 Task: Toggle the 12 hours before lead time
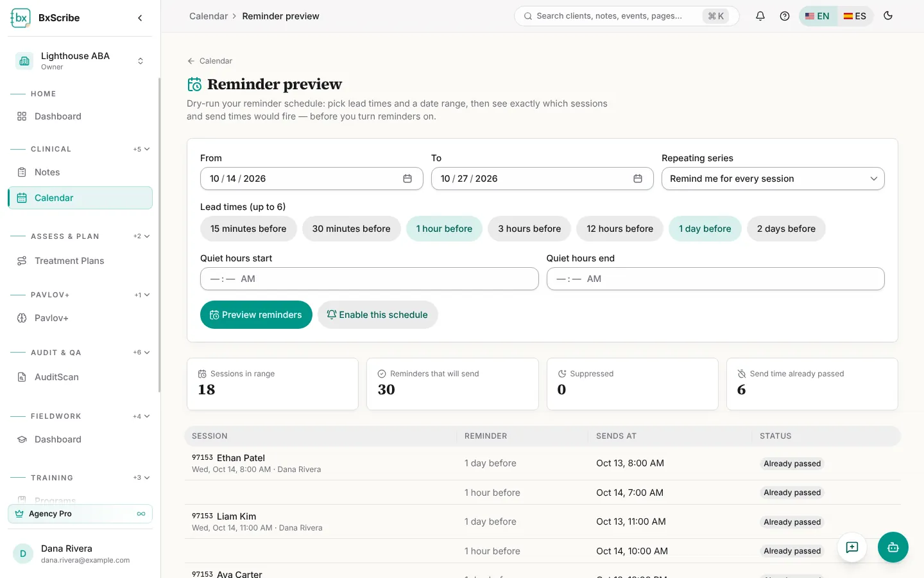(x=620, y=229)
